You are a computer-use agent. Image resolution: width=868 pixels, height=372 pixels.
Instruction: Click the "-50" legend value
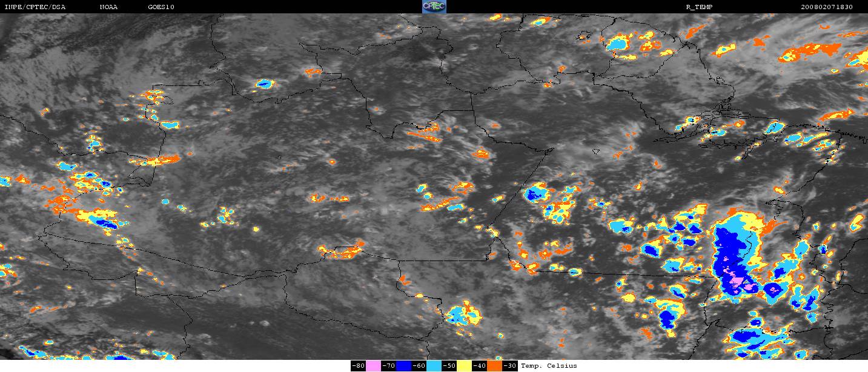pyautogui.click(x=449, y=366)
